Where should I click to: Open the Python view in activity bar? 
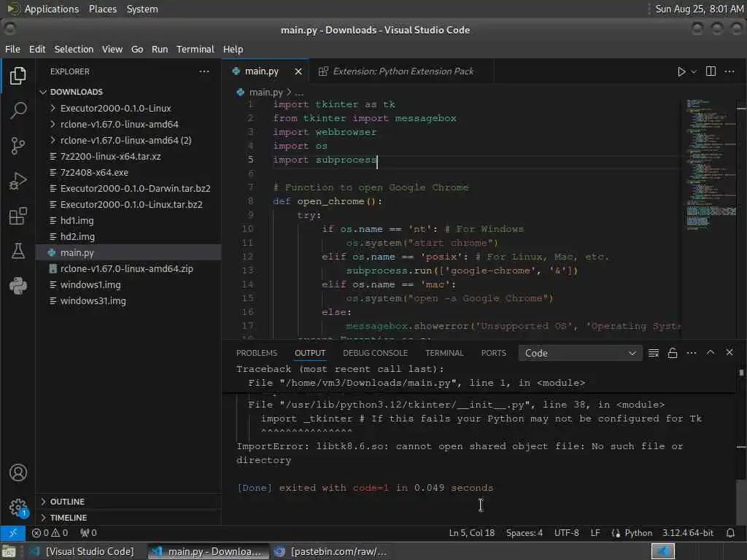click(x=18, y=286)
